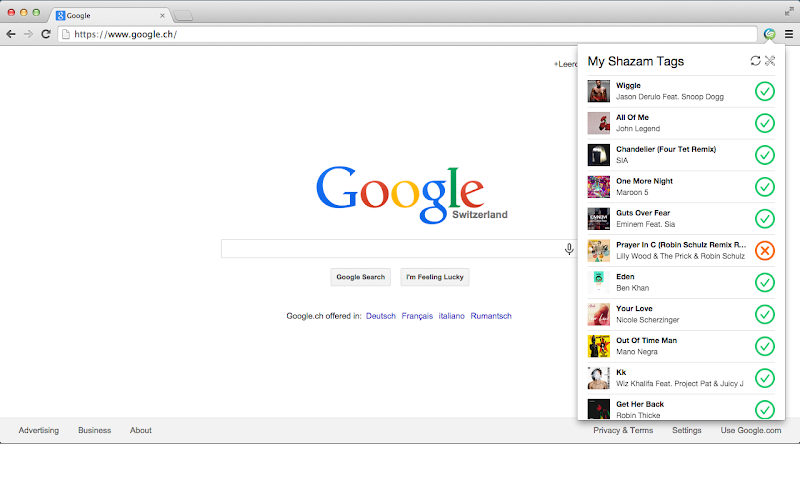Click the Eden album cover thumbnail
Viewport: 800px width, 500px height.
598,283
